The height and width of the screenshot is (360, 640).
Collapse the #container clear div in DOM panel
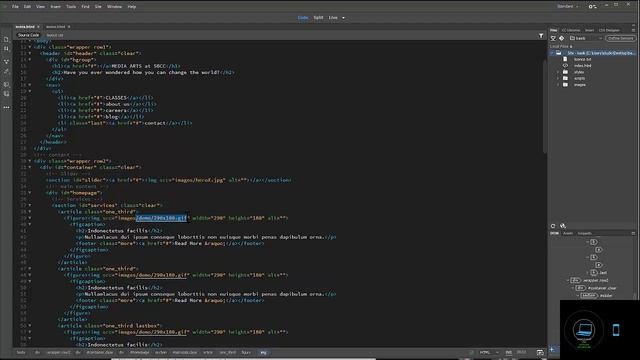coord(573,288)
